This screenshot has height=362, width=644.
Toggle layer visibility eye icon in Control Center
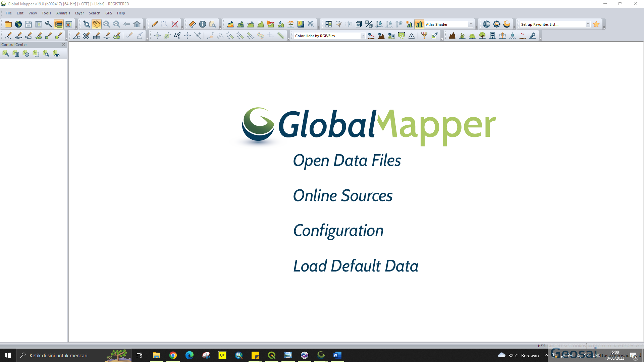pyautogui.click(x=56, y=53)
